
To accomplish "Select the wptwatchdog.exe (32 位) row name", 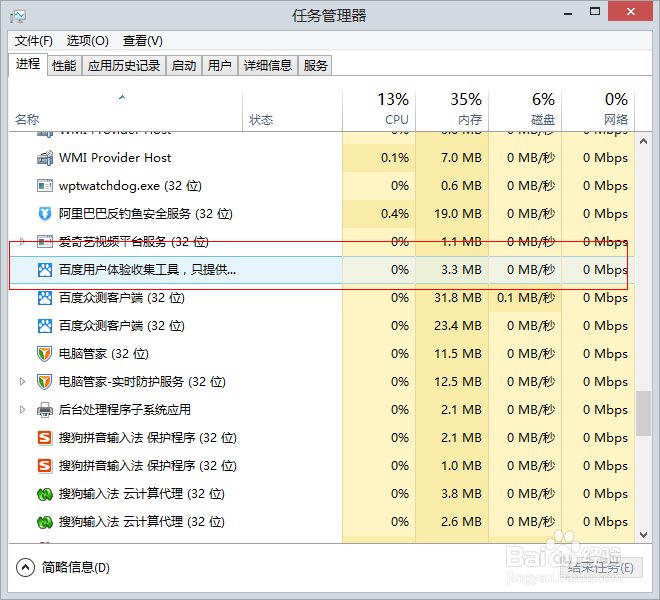I will (130, 186).
